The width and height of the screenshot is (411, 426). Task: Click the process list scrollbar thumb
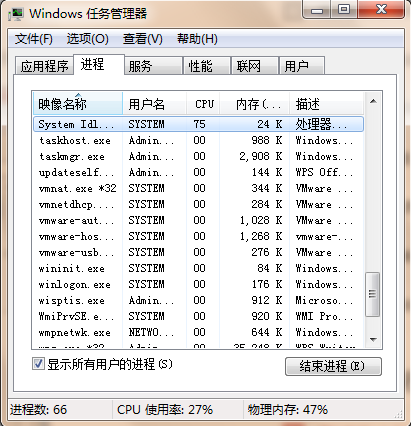(373, 294)
